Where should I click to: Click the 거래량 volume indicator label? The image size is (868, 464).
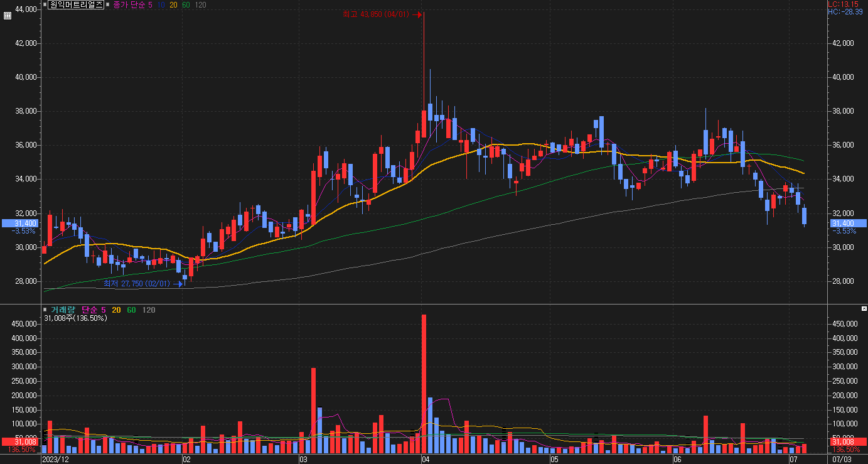(63, 310)
